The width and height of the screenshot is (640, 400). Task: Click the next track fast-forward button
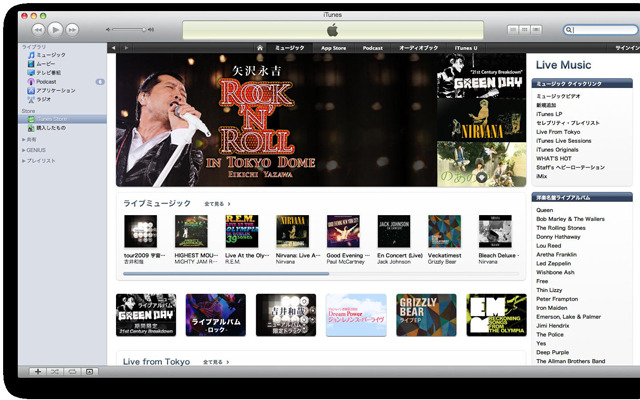pos(72,30)
